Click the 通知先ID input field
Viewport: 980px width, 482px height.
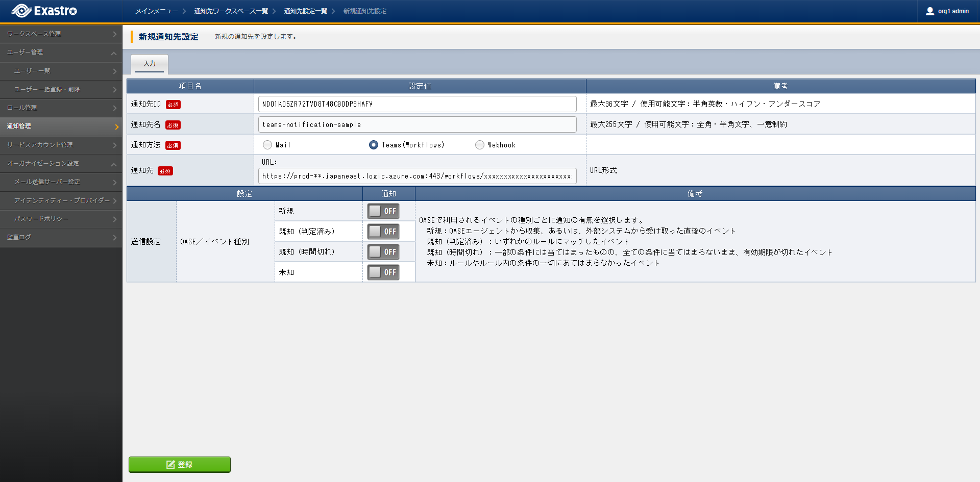pos(417,104)
